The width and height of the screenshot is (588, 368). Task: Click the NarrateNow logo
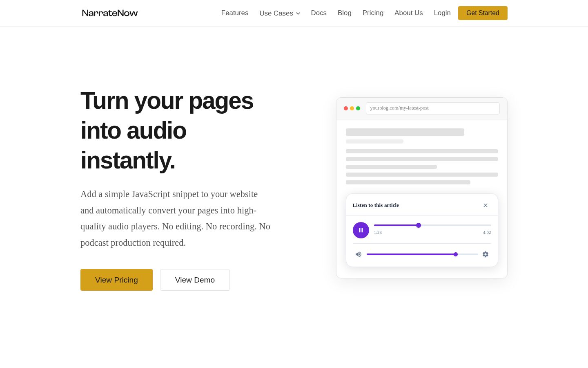pyautogui.click(x=110, y=13)
